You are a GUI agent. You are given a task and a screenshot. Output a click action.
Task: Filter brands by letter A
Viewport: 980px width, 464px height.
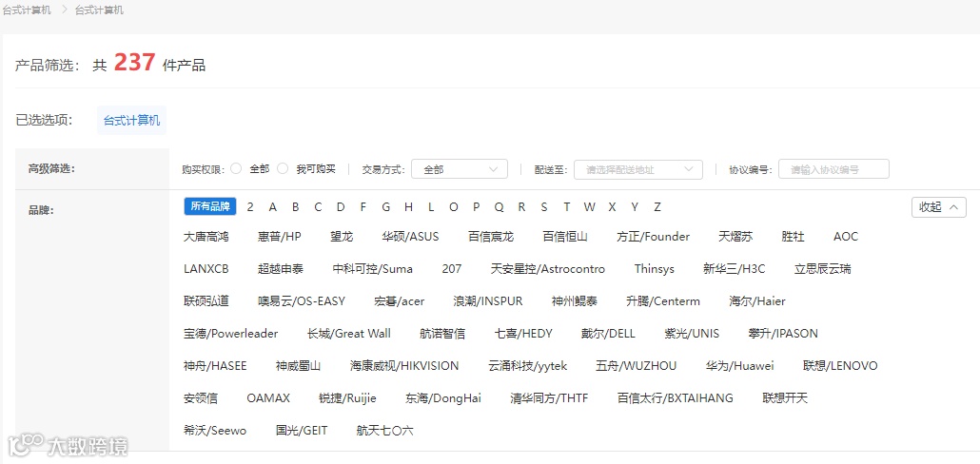point(272,207)
